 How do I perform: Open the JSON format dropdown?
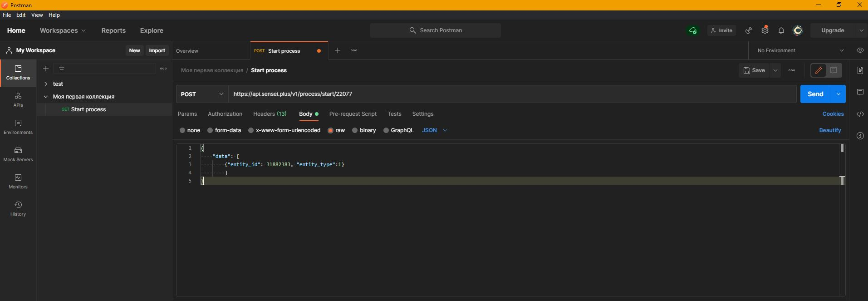tap(435, 130)
